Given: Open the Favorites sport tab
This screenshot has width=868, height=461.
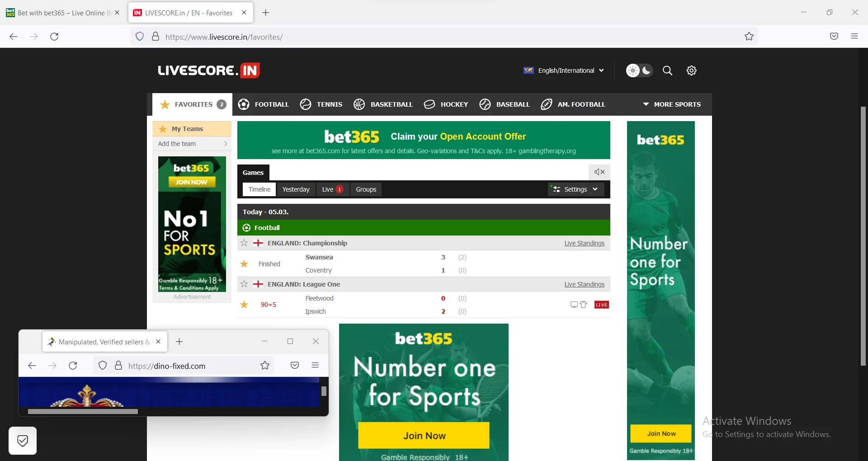Looking at the screenshot, I should (x=193, y=104).
